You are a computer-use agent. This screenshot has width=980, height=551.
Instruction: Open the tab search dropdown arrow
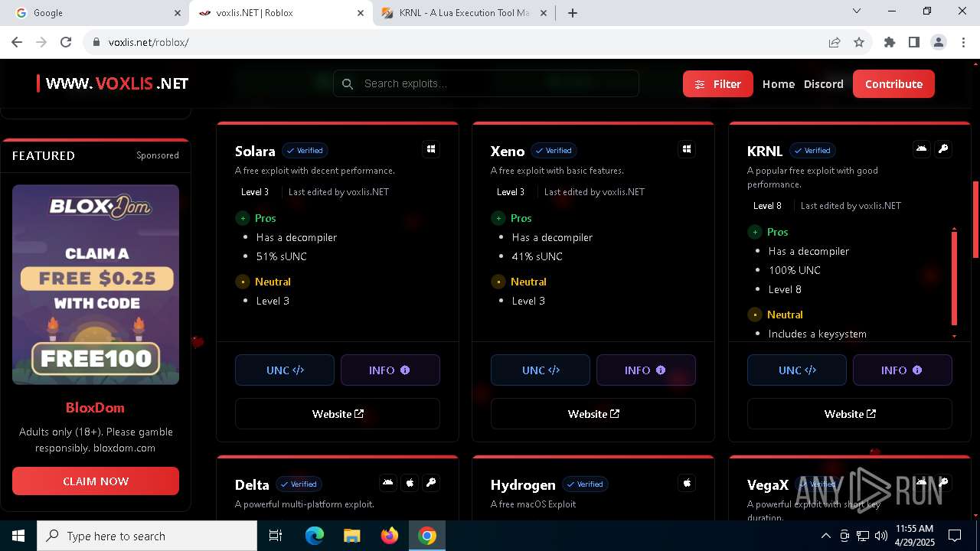click(x=857, y=11)
